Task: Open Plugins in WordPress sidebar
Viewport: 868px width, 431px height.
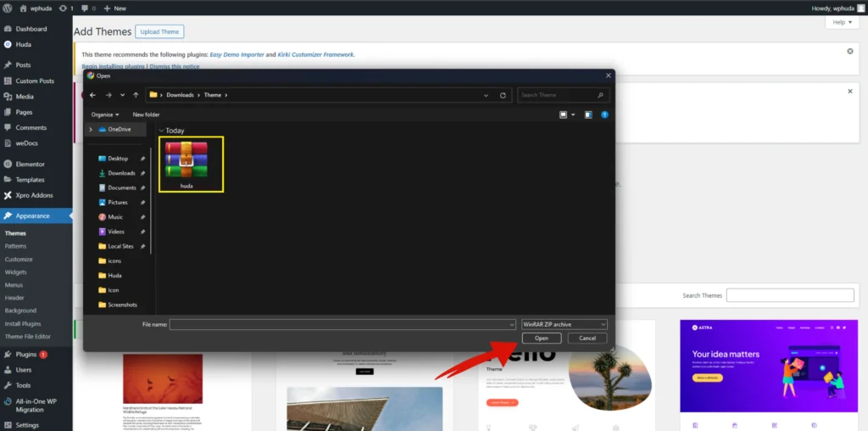Action: pyautogui.click(x=26, y=355)
